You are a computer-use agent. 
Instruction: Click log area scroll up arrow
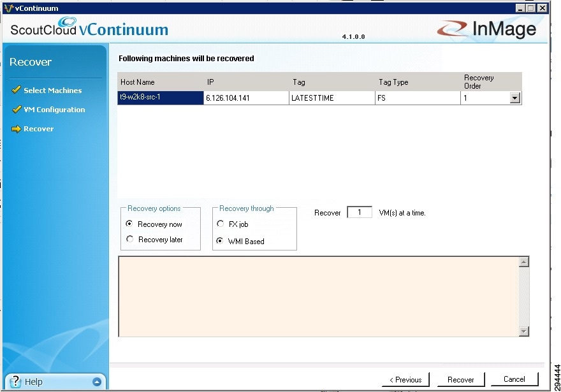click(x=524, y=262)
